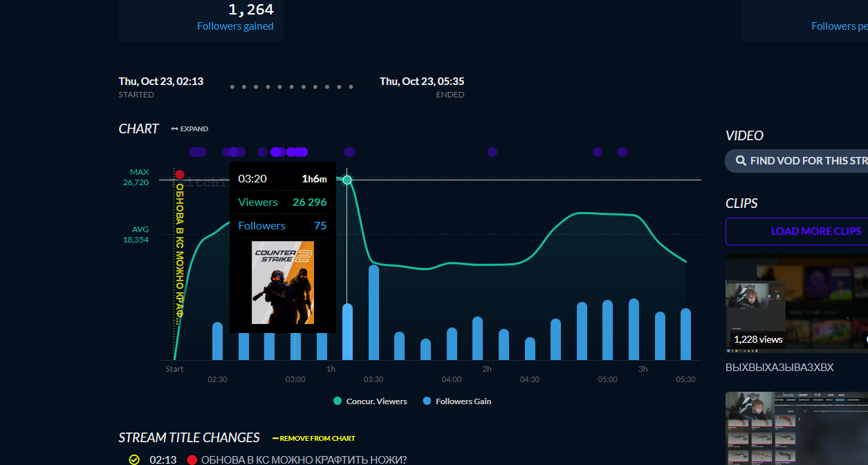Click the last followers bar near 05:30
The image size is (868, 465).
click(x=685, y=334)
